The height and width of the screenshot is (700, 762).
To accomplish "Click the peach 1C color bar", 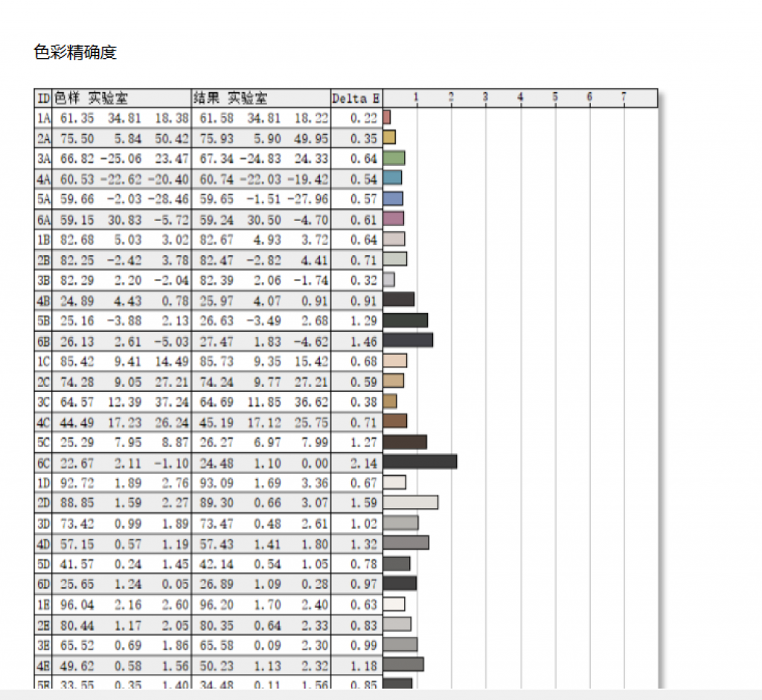I will point(394,361).
